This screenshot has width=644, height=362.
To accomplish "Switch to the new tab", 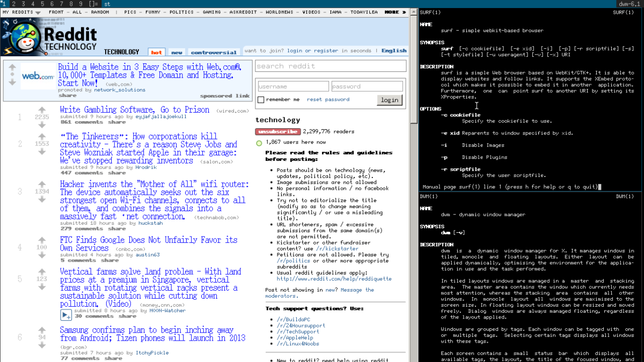I will (x=177, y=53).
